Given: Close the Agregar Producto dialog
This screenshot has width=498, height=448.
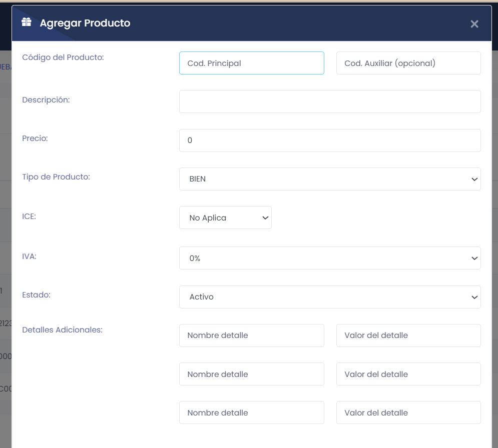Looking at the screenshot, I should click(x=474, y=23).
